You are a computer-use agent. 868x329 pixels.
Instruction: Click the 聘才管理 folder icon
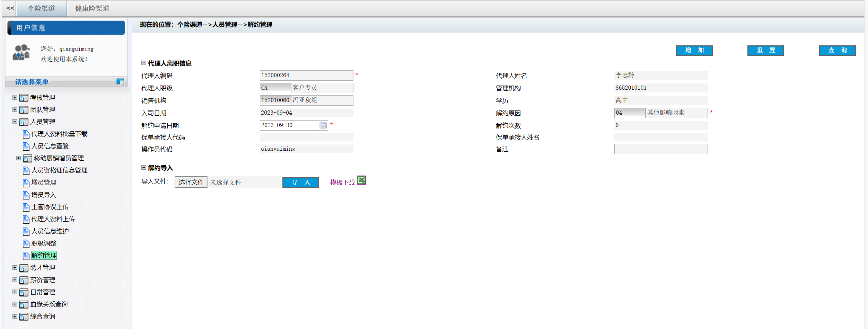[24, 268]
